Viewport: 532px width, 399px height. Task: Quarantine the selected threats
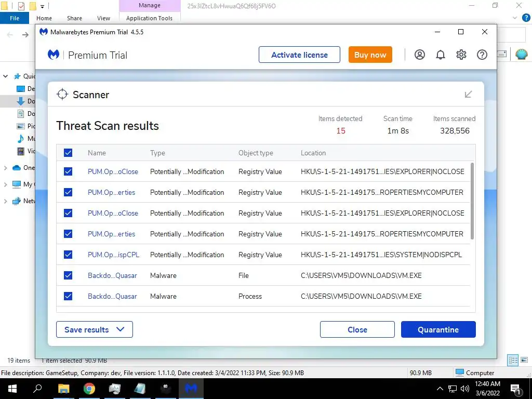tap(438, 329)
